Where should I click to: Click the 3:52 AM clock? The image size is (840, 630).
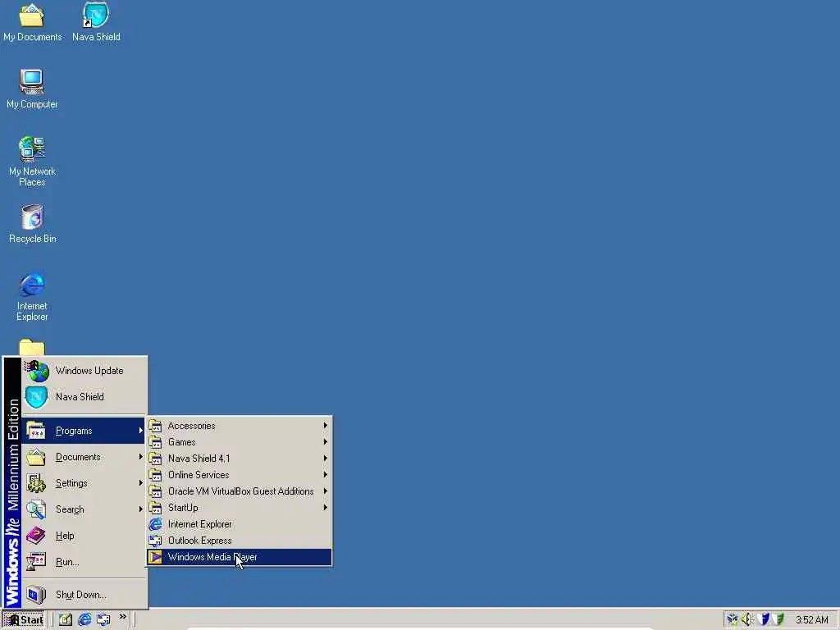pyautogui.click(x=811, y=620)
